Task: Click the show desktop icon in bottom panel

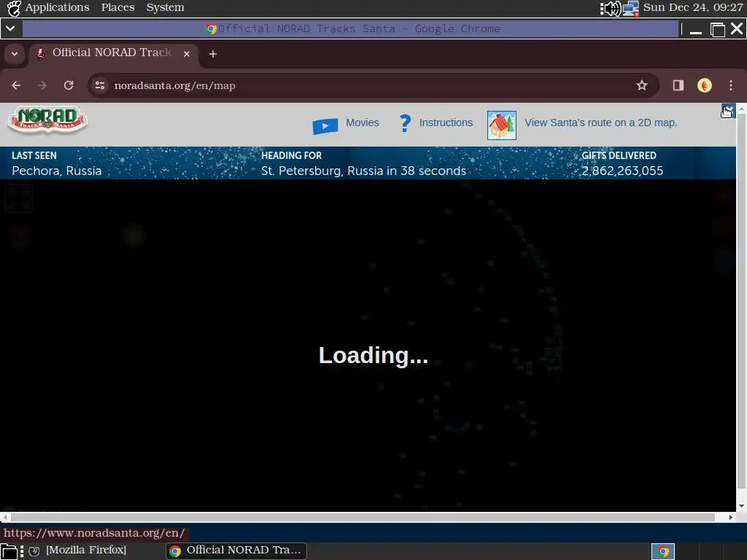Action: [9, 551]
